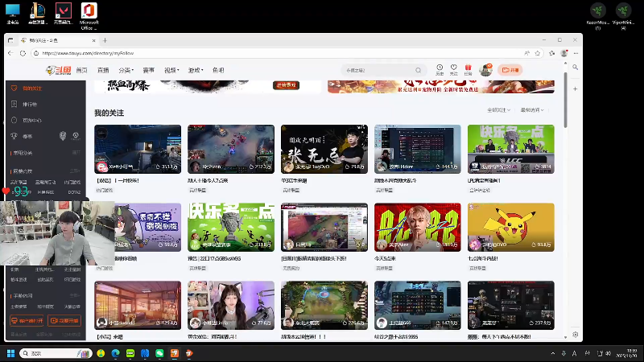Image resolution: width=644 pixels, height=362 pixels.
Task: Open a new browser tab with plus
Action: click(105, 40)
